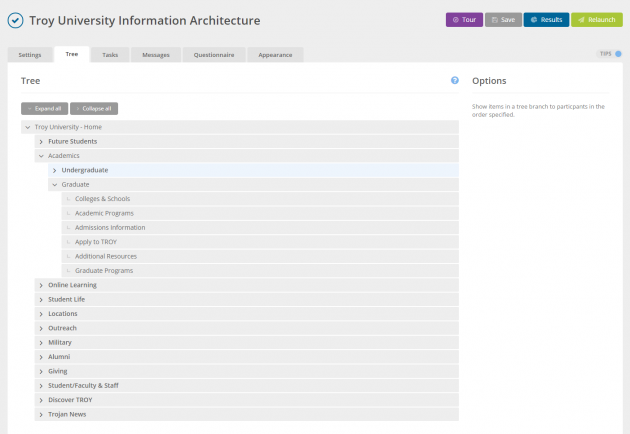Image resolution: width=630 pixels, height=434 pixels.
Task: Click the Locations label
Action: 63,313
